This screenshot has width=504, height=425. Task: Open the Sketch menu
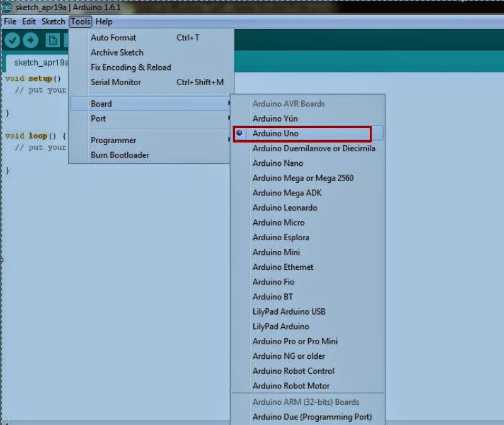(x=53, y=21)
